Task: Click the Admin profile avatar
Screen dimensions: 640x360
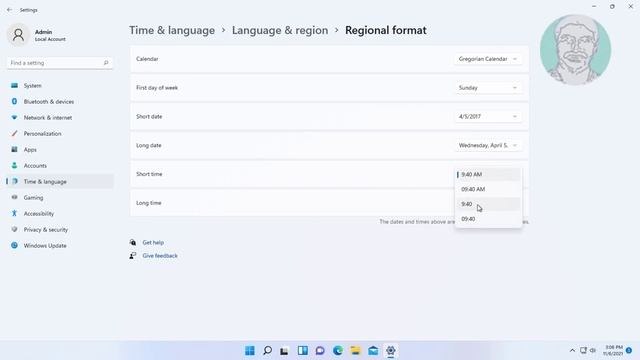Action: pos(18,35)
